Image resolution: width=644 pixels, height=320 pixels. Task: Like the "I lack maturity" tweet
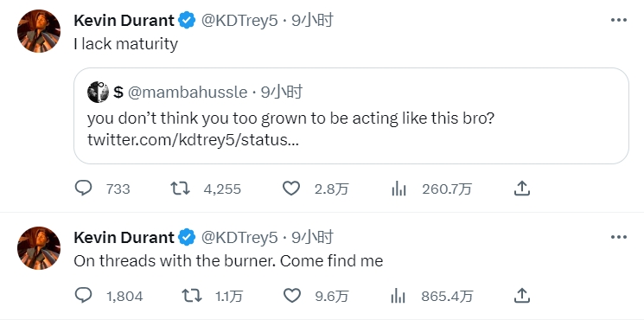(x=291, y=189)
